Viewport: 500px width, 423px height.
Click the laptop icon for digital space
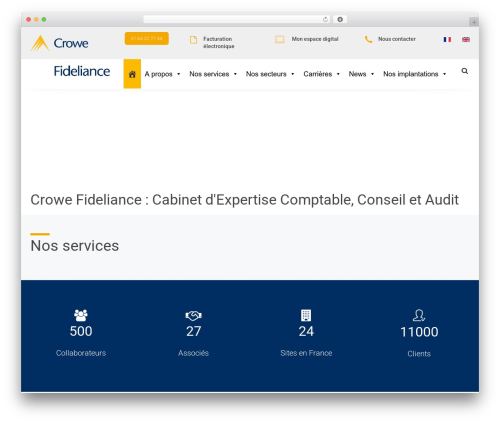pos(280,40)
